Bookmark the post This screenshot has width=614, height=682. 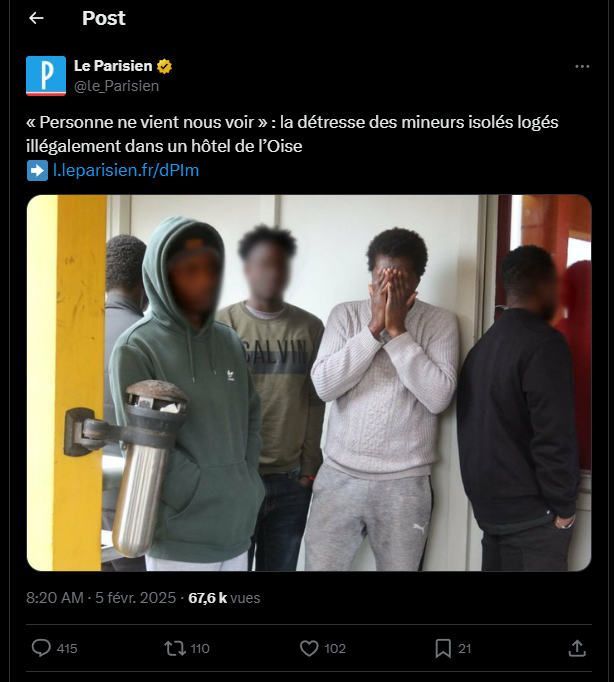(443, 648)
